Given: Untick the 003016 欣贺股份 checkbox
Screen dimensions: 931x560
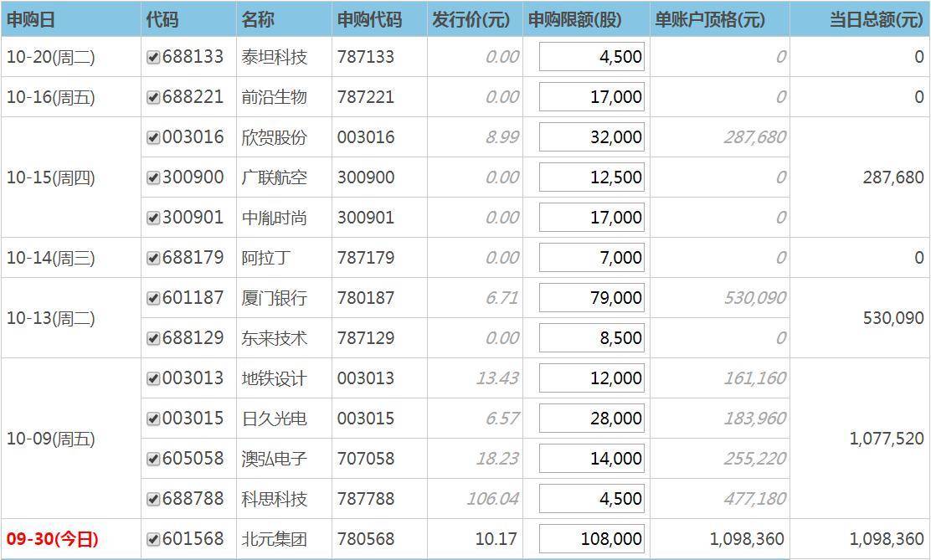Looking at the screenshot, I should pyautogui.click(x=153, y=138).
